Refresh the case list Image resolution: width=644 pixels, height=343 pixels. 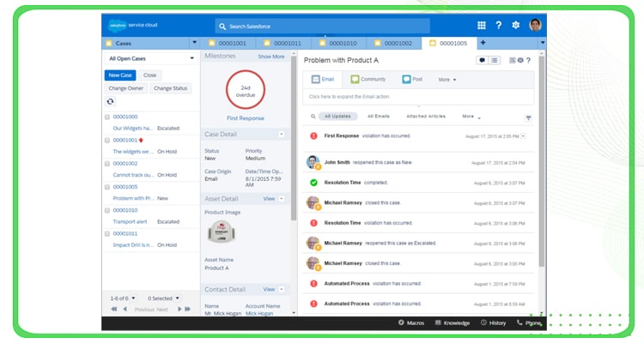point(110,101)
